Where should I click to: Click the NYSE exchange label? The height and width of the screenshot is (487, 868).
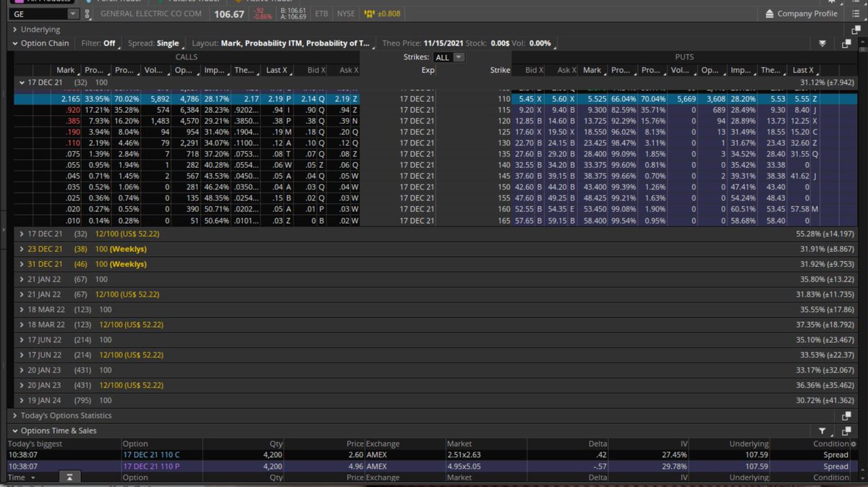coord(345,14)
